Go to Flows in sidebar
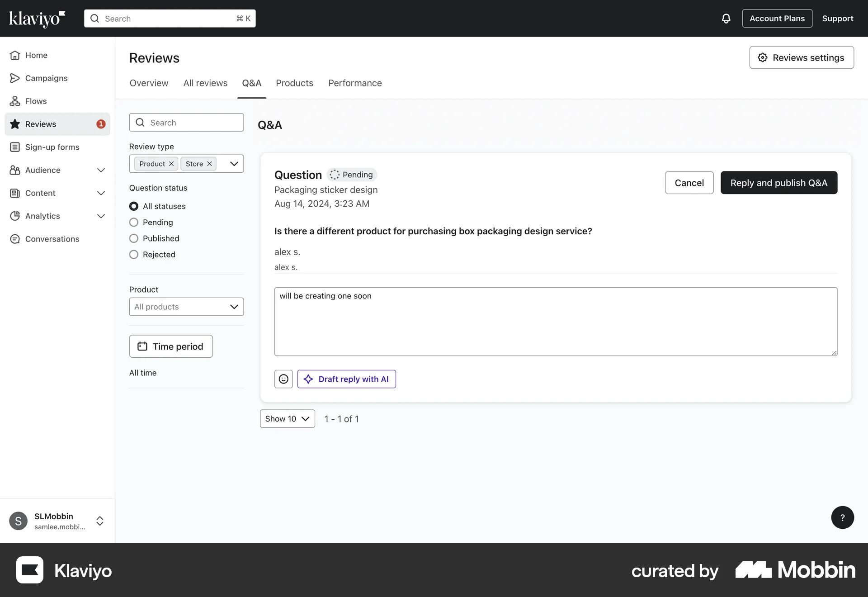 click(x=36, y=101)
